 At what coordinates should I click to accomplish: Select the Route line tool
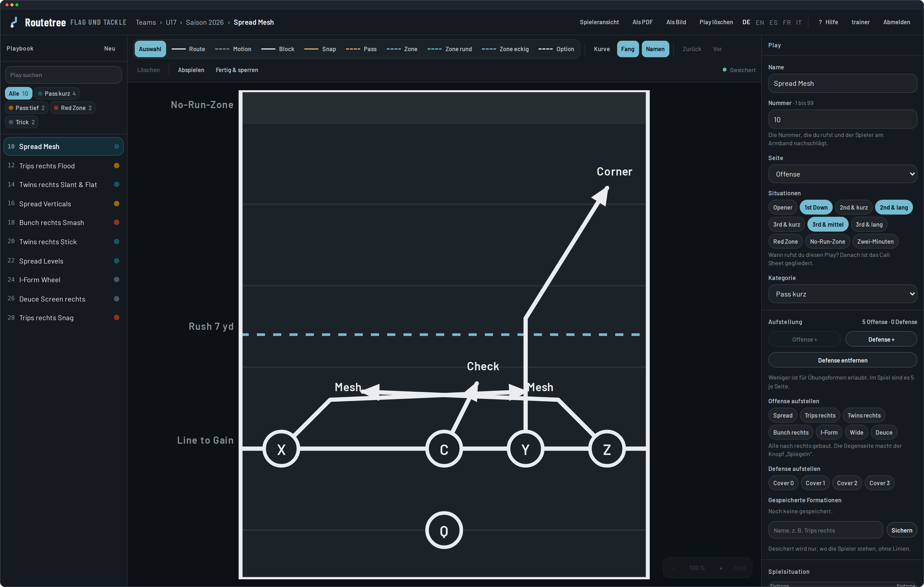pos(188,49)
